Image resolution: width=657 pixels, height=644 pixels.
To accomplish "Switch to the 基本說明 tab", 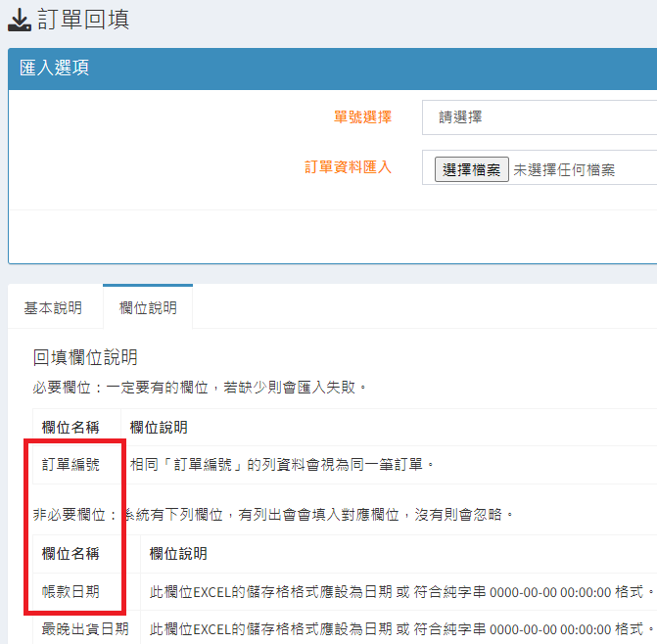I will tap(53, 307).
